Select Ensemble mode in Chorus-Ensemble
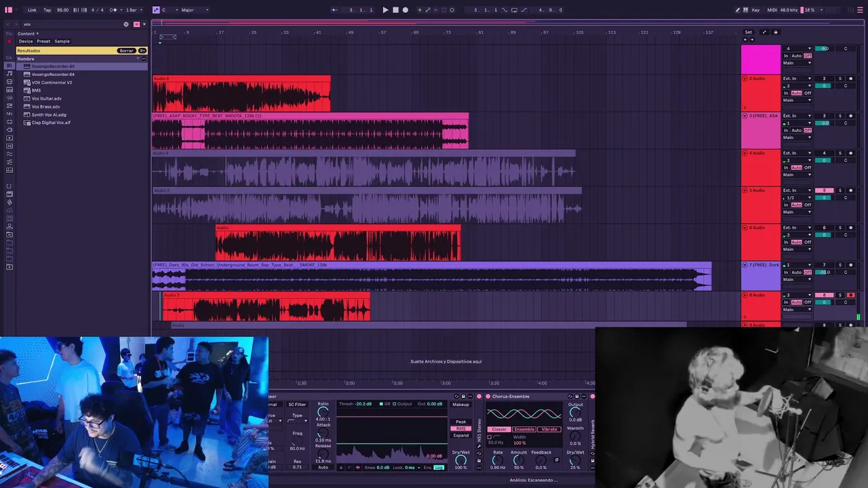This screenshot has height=488, width=868. (x=524, y=430)
